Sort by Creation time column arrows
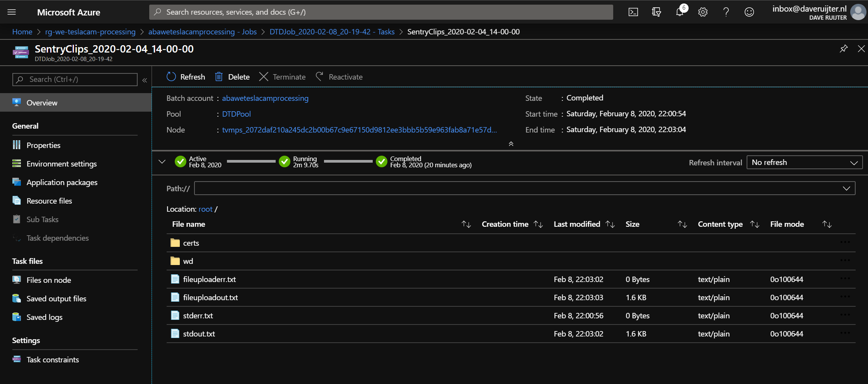Image resolution: width=868 pixels, height=384 pixels. tap(538, 224)
